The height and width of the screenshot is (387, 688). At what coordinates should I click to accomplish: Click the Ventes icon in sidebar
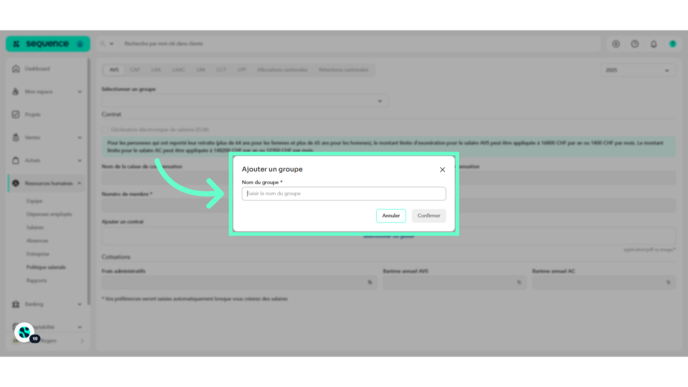click(x=16, y=137)
